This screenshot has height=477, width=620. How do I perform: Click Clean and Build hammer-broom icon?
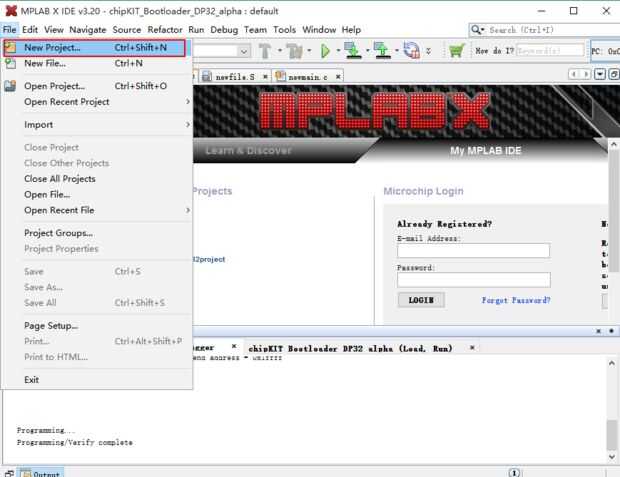click(294, 51)
